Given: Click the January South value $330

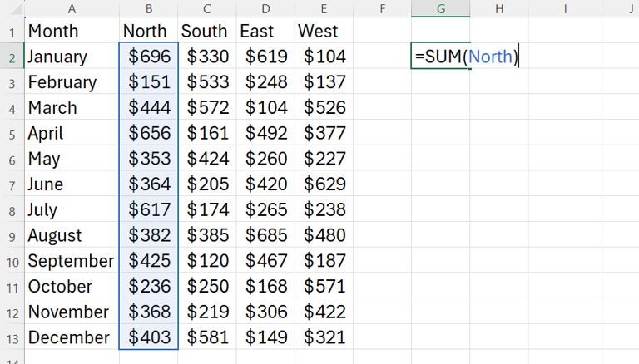Looking at the screenshot, I should pos(207,56).
